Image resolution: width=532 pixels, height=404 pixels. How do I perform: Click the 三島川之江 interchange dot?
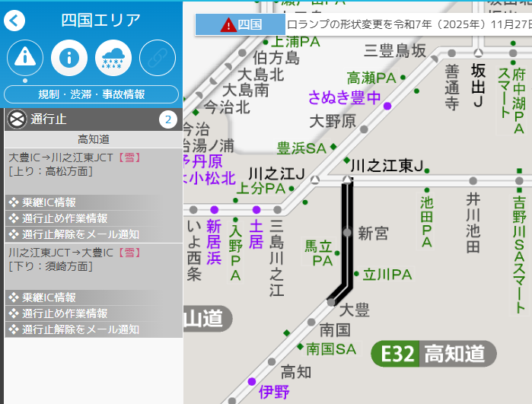(x=278, y=210)
